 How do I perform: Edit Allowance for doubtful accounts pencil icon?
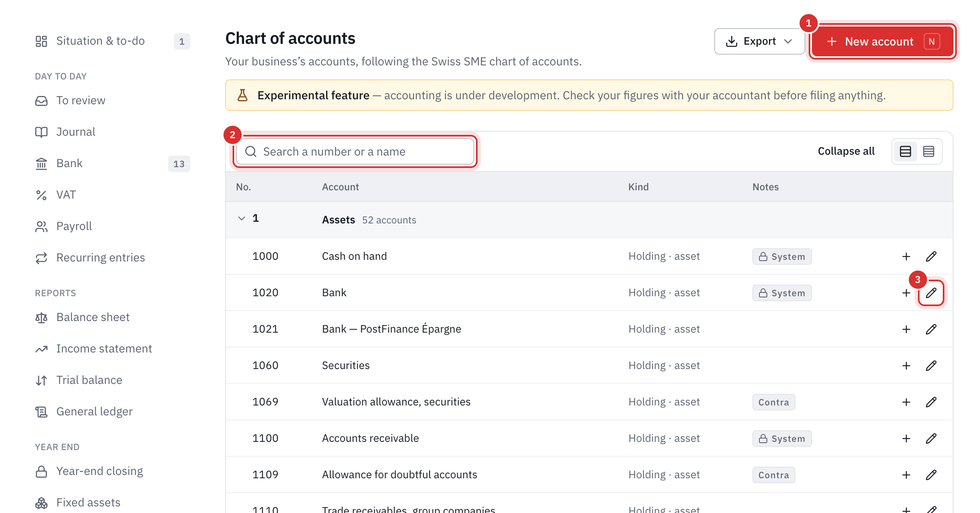click(931, 475)
